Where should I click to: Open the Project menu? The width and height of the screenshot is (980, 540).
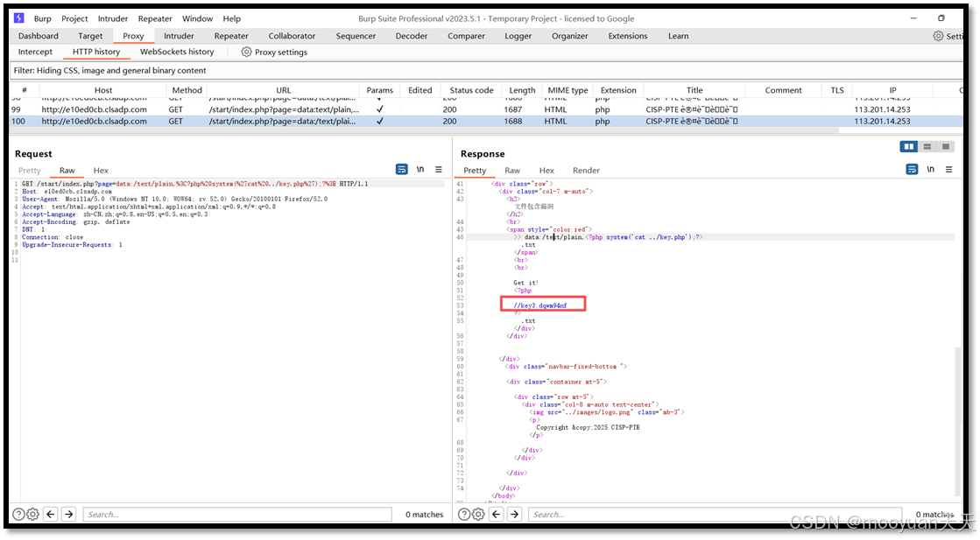[74, 18]
